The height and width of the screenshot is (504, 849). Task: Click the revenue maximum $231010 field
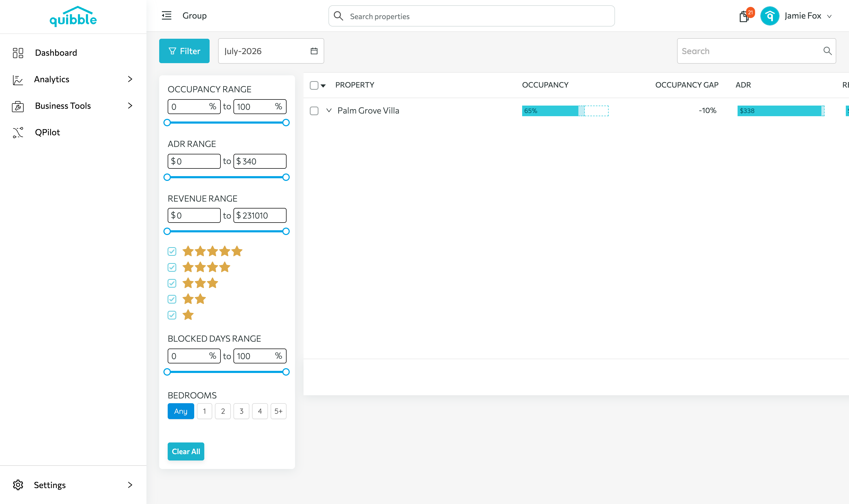pyautogui.click(x=260, y=215)
